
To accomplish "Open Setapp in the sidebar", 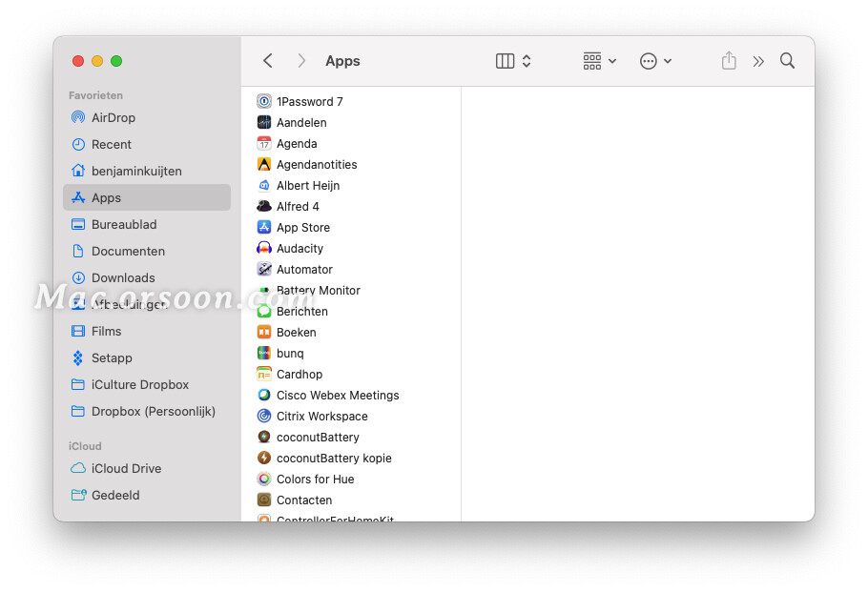I will [x=147, y=358].
